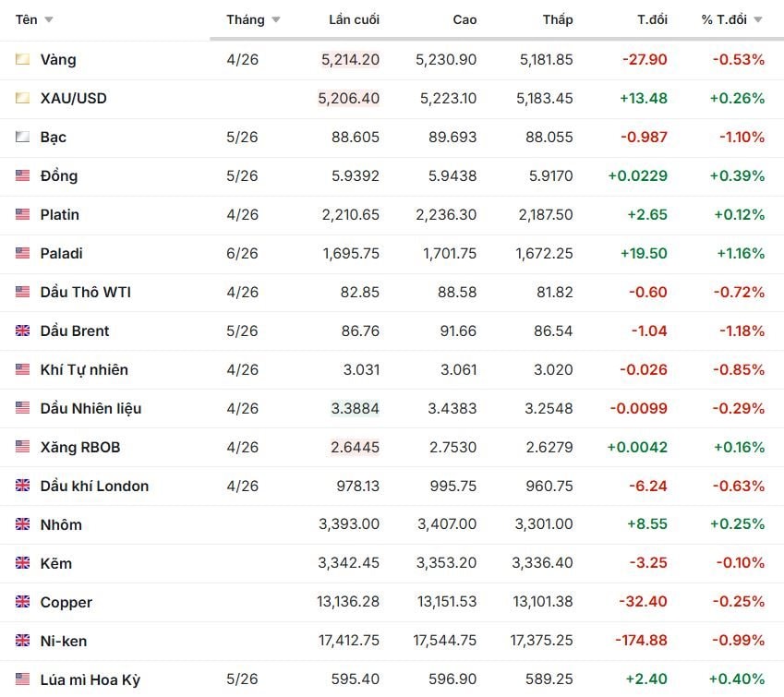
Task: Click the UK flag beside Ni-ken
Action: [23, 641]
